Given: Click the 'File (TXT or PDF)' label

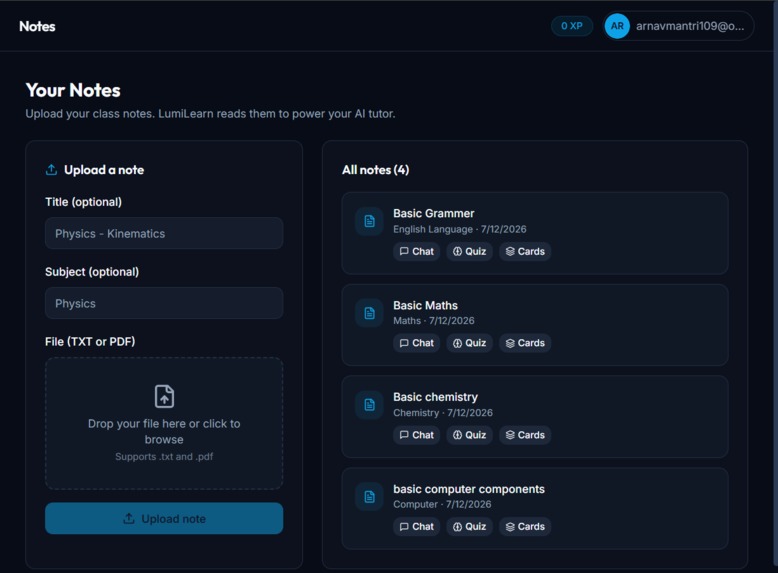Looking at the screenshot, I should pos(90,342).
